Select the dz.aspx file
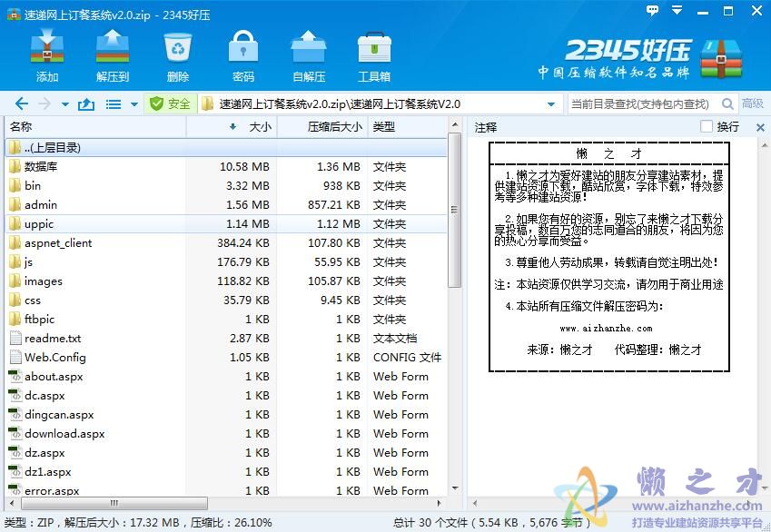771x532 pixels. coord(37,453)
